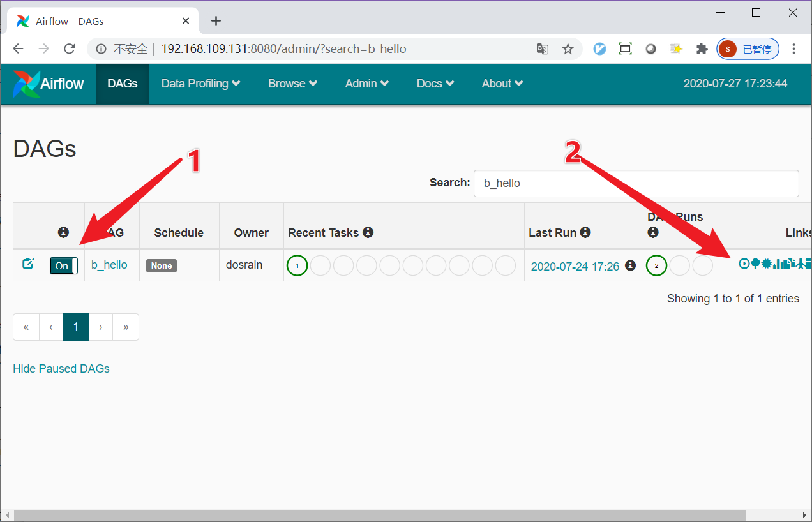Click in the Search box containing b_hello
The image size is (812, 522).
point(636,183)
